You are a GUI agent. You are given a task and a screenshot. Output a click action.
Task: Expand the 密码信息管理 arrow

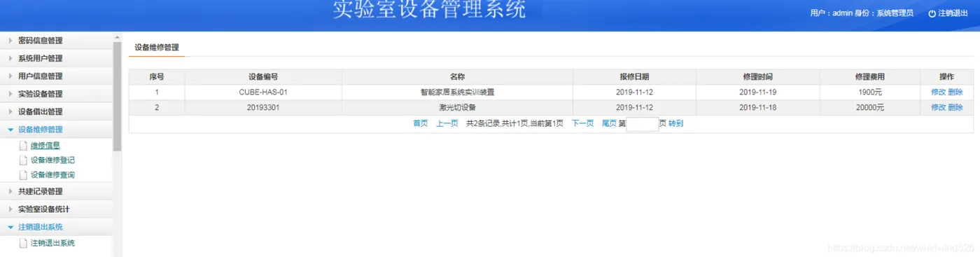tap(10, 41)
